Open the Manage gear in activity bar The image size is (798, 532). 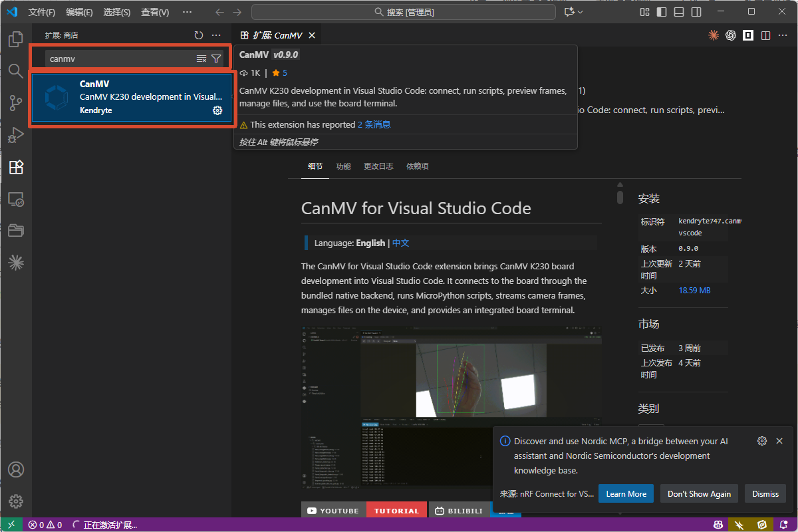(16, 501)
